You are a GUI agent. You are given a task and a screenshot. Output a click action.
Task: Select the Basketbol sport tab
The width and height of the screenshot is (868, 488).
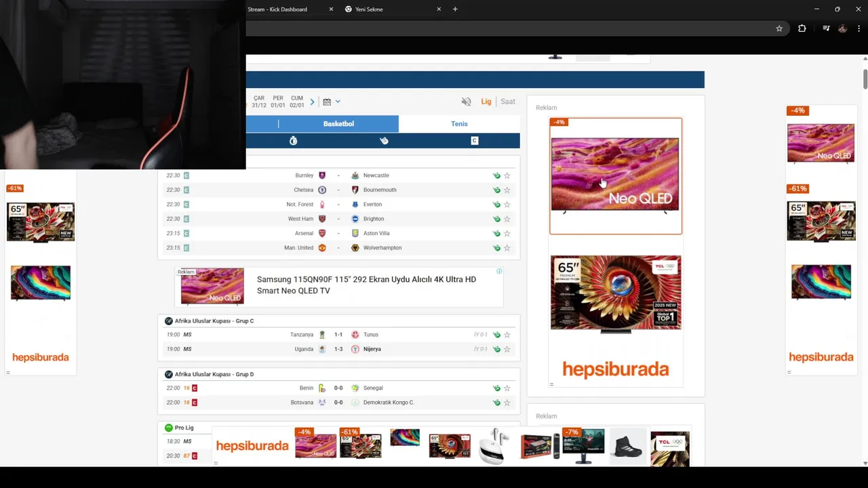tap(338, 123)
